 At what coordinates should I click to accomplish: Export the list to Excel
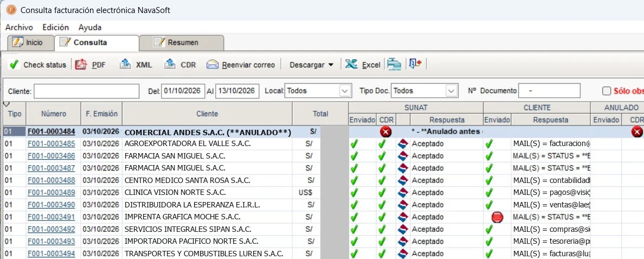363,65
